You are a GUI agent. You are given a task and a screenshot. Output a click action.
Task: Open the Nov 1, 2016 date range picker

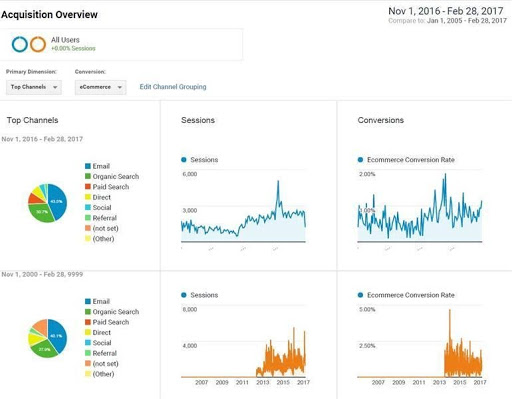click(x=446, y=11)
